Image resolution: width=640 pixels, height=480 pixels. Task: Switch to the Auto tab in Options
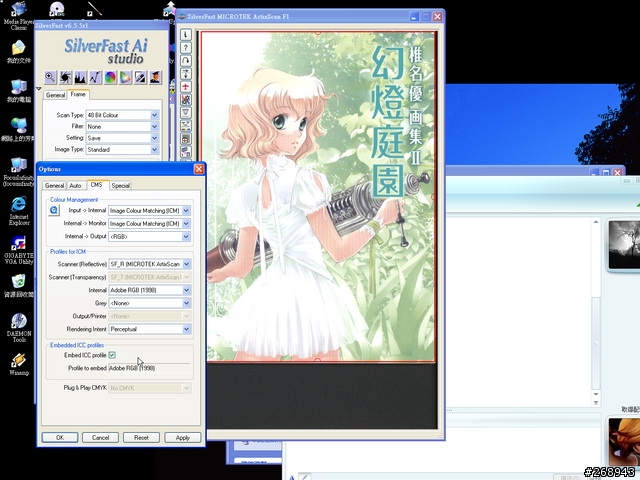75,185
